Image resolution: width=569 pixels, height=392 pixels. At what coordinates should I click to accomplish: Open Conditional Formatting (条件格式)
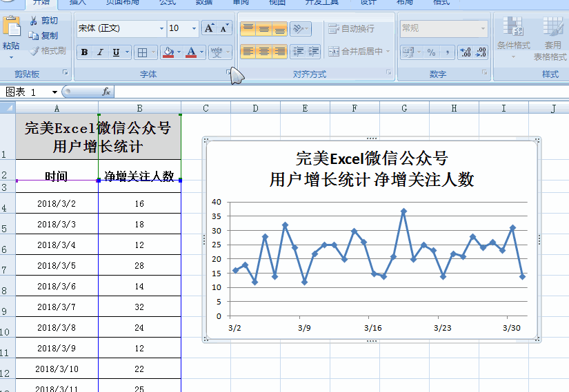point(513,38)
